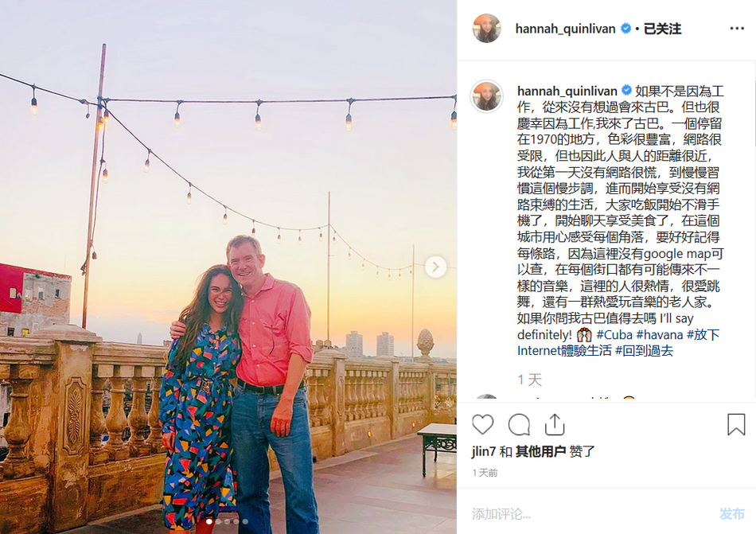Open hannah_quinlivan username in the header
756x534 pixels.
[565, 29]
